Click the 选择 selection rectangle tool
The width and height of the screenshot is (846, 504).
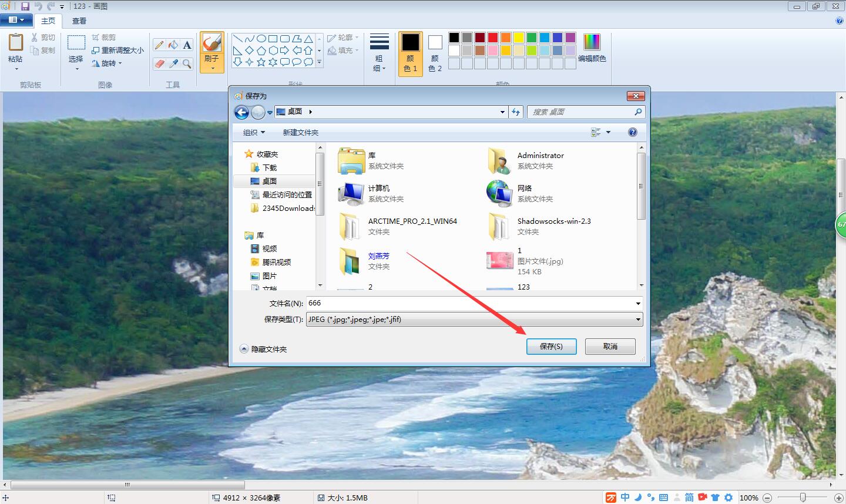pyautogui.click(x=76, y=43)
